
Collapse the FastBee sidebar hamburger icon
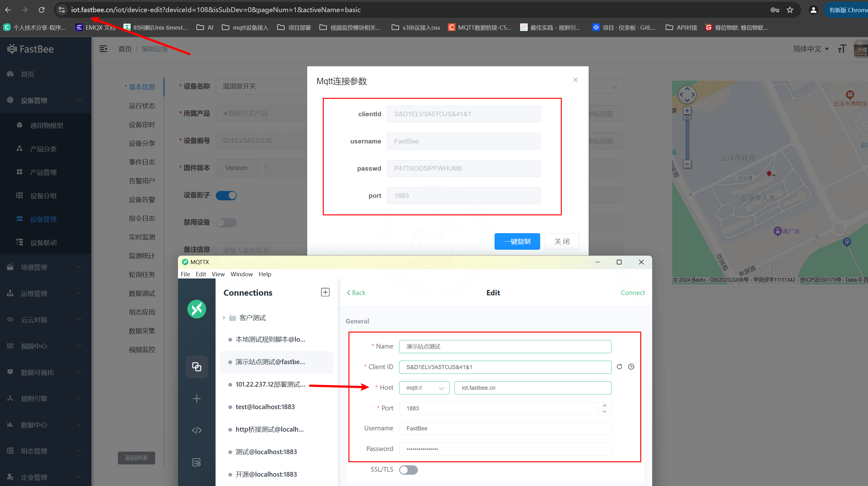103,49
